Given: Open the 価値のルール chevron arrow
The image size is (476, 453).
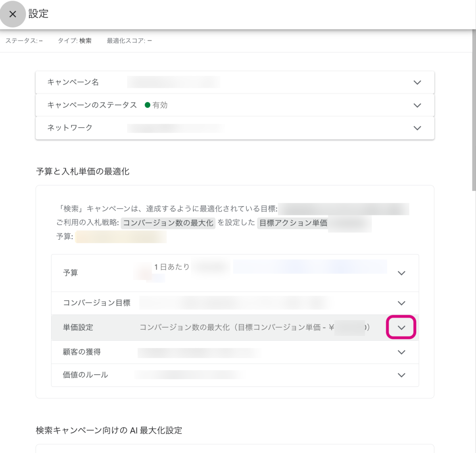Looking at the screenshot, I should pyautogui.click(x=401, y=375).
